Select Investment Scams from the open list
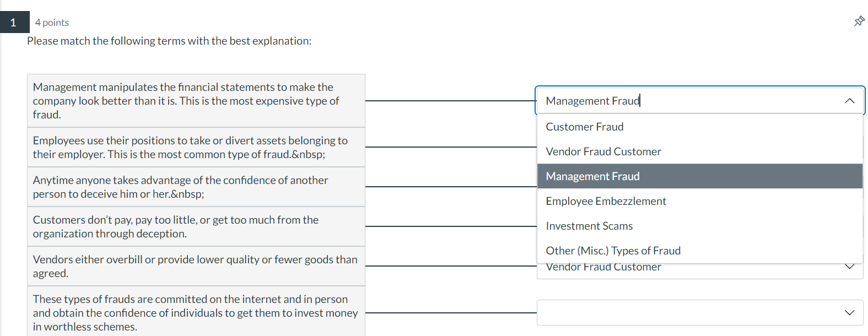This screenshot has width=868, height=336. [x=589, y=225]
